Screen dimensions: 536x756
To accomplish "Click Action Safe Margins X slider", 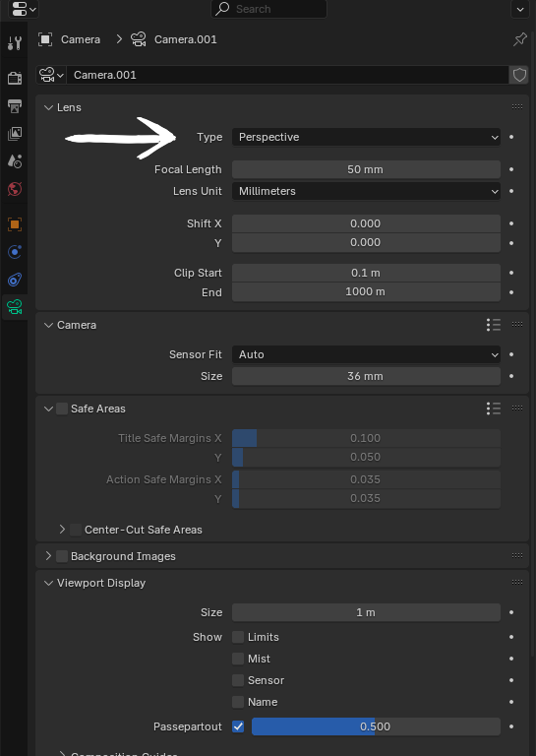I will click(x=366, y=479).
